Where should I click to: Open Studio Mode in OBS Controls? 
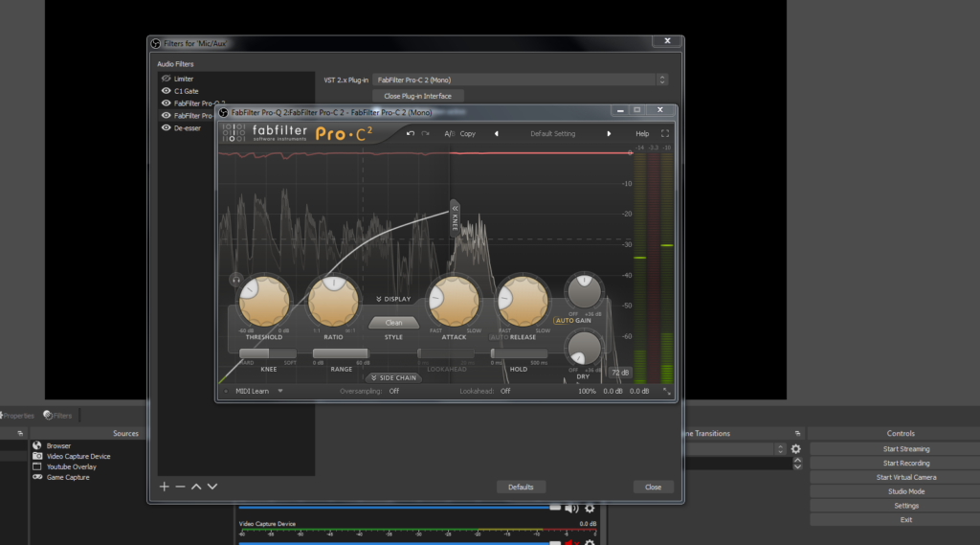[x=906, y=491]
